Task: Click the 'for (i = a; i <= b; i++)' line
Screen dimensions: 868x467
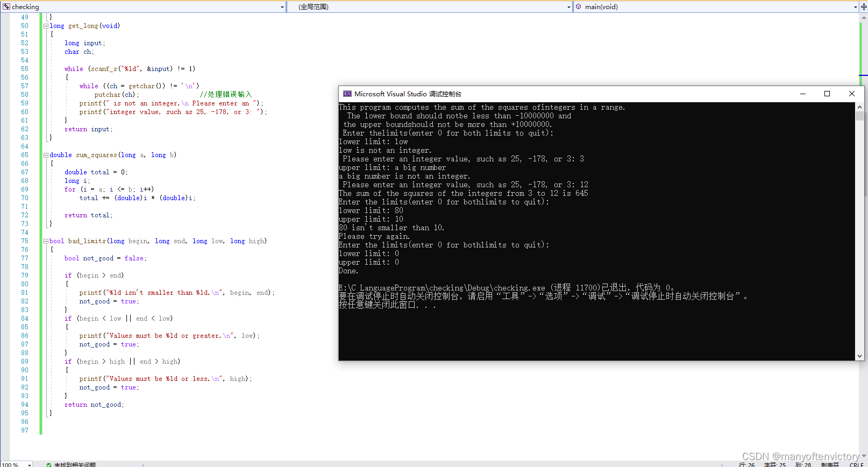Action: [109, 189]
